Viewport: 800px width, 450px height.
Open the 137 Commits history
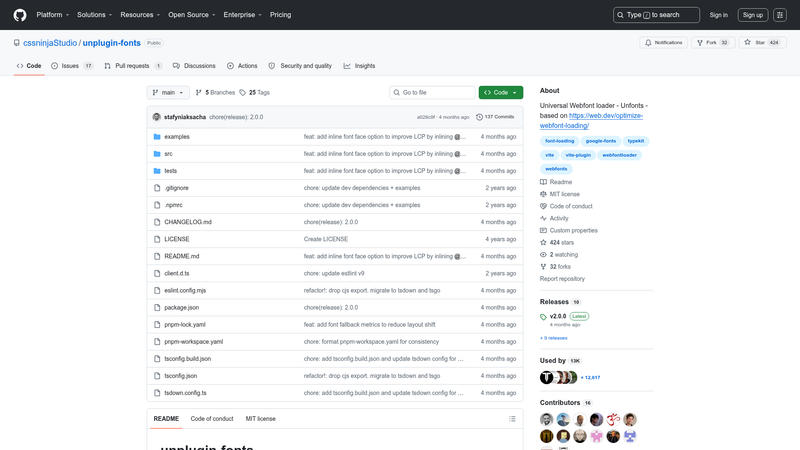tap(495, 117)
